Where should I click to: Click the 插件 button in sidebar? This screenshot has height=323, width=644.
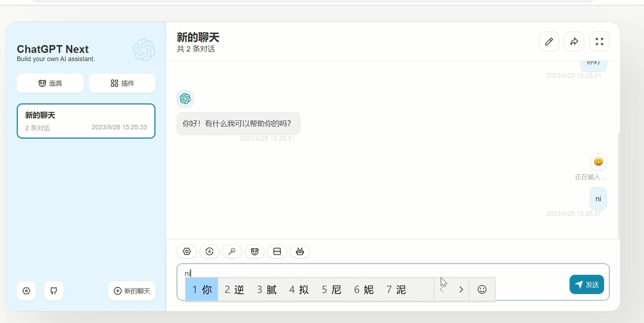122,83
